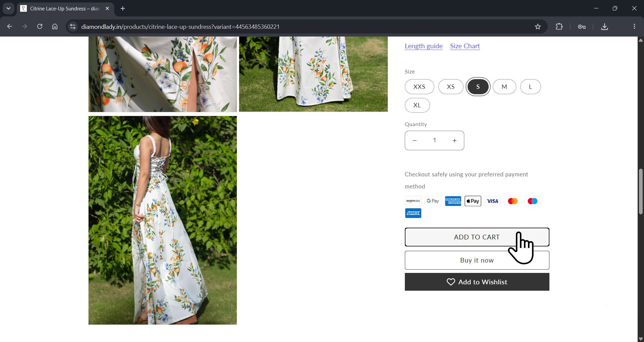
Task: Open the downloads icon
Action: [604, 26]
